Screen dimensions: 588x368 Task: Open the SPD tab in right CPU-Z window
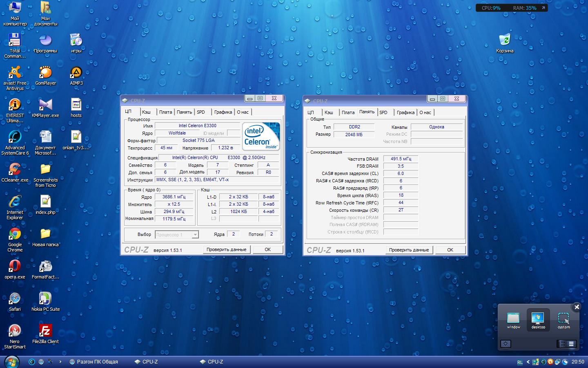383,112
